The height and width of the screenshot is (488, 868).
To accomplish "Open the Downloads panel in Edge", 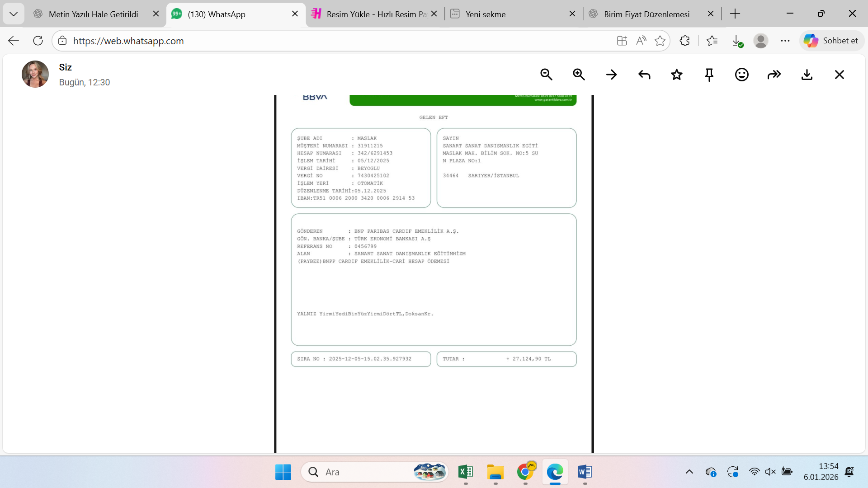I will [x=737, y=41].
